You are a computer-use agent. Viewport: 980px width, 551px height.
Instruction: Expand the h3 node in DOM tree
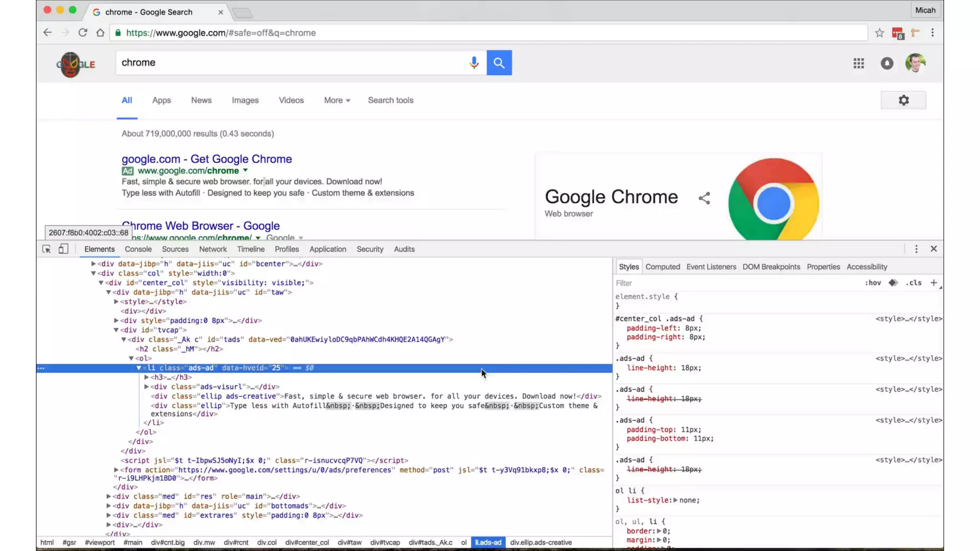click(x=146, y=377)
